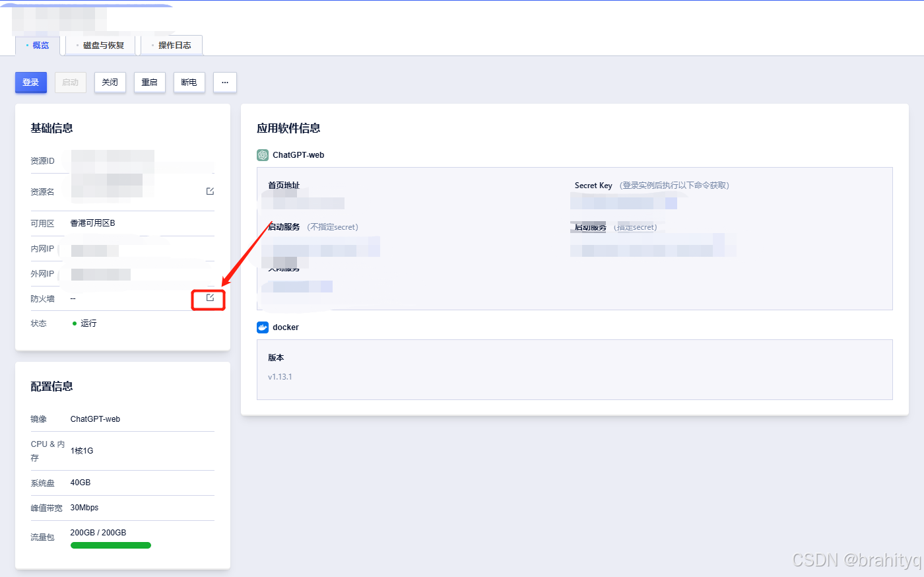Viewport: 924px width, 577px height.
Task: Click the 关闭 shutdown button
Action: tap(110, 82)
